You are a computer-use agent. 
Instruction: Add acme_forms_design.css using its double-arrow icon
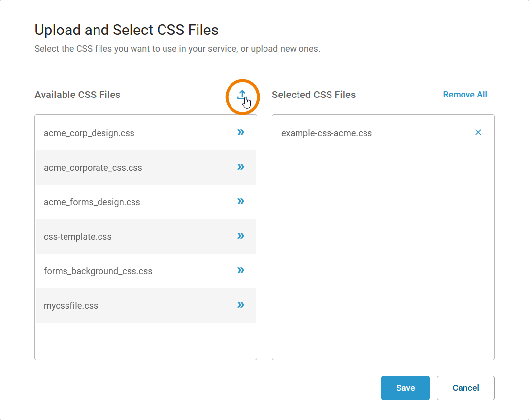click(x=241, y=201)
